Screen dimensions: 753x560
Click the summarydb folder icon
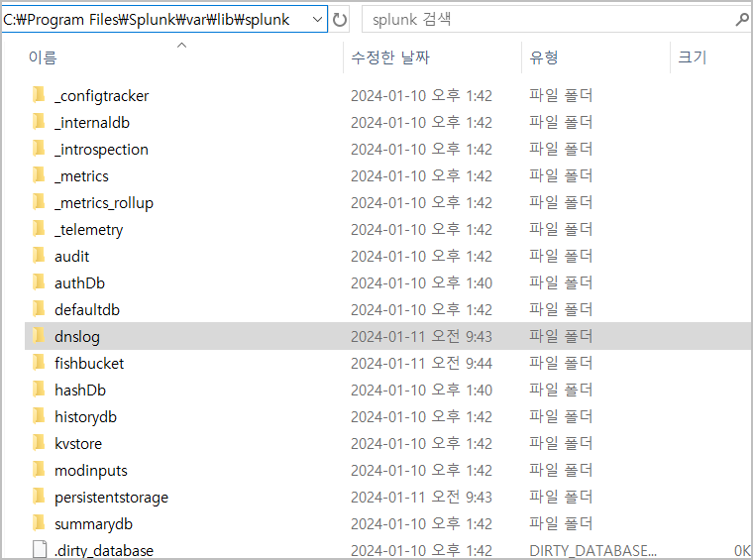[x=39, y=523]
